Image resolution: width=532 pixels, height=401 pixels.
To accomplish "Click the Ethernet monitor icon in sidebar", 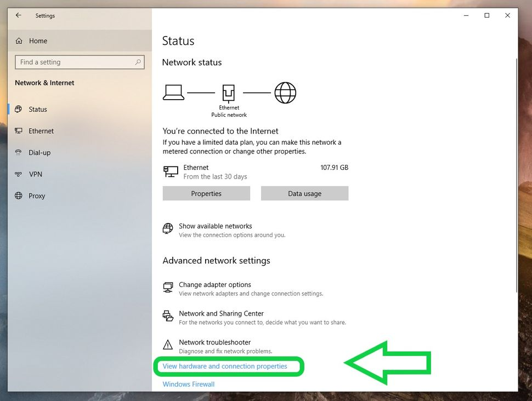I will 18,131.
